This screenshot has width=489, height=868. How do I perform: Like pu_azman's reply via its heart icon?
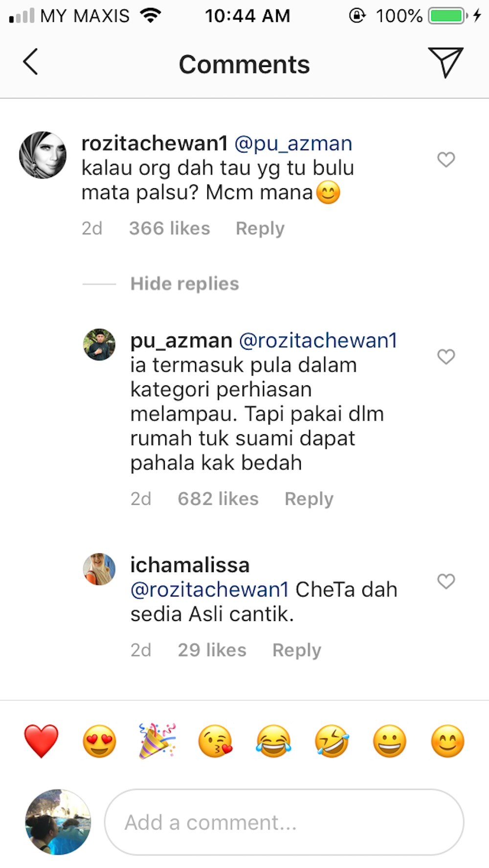[x=445, y=357]
